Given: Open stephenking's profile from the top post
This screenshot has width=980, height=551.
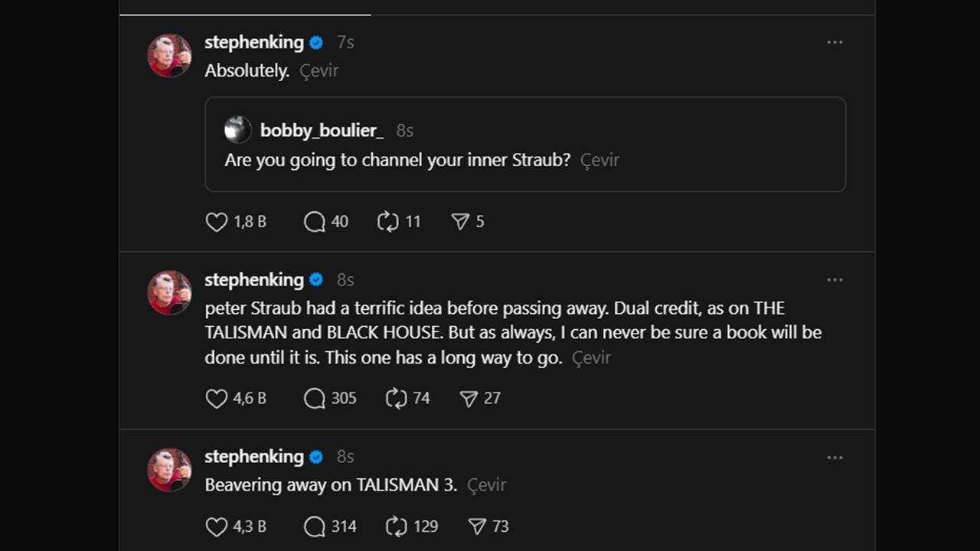Looking at the screenshot, I should click(254, 42).
